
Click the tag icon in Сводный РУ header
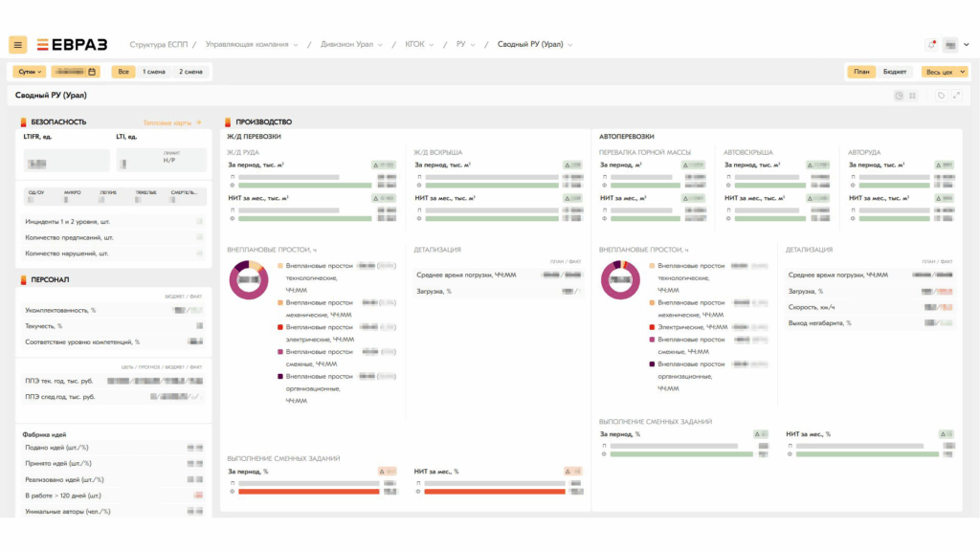tap(941, 96)
